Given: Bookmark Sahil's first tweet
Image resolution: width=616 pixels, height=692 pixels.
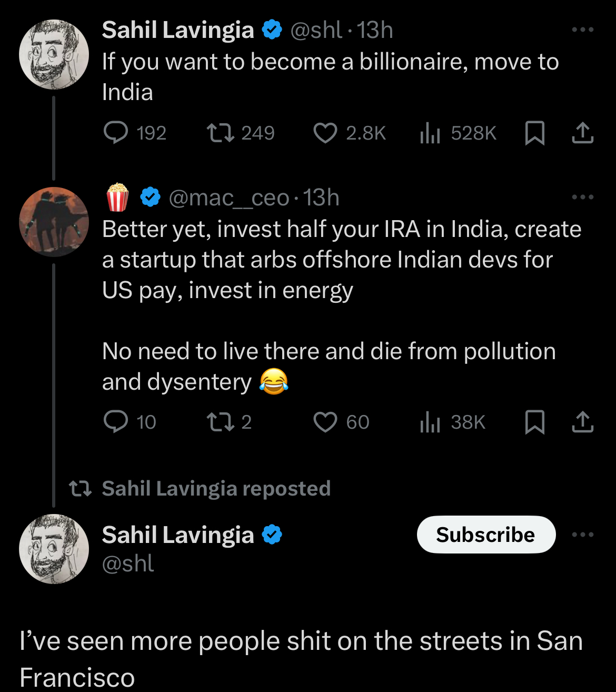Looking at the screenshot, I should click(x=535, y=133).
